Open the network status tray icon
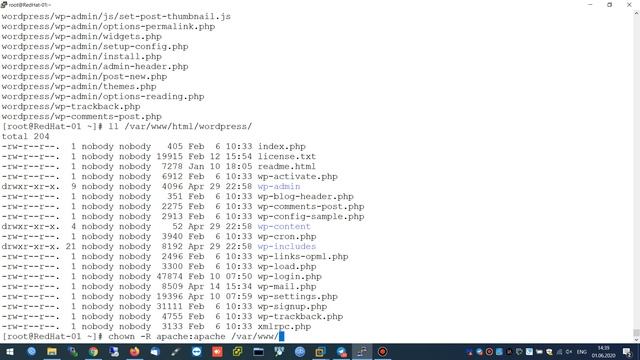The height and width of the screenshot is (360, 640). [x=560, y=351]
